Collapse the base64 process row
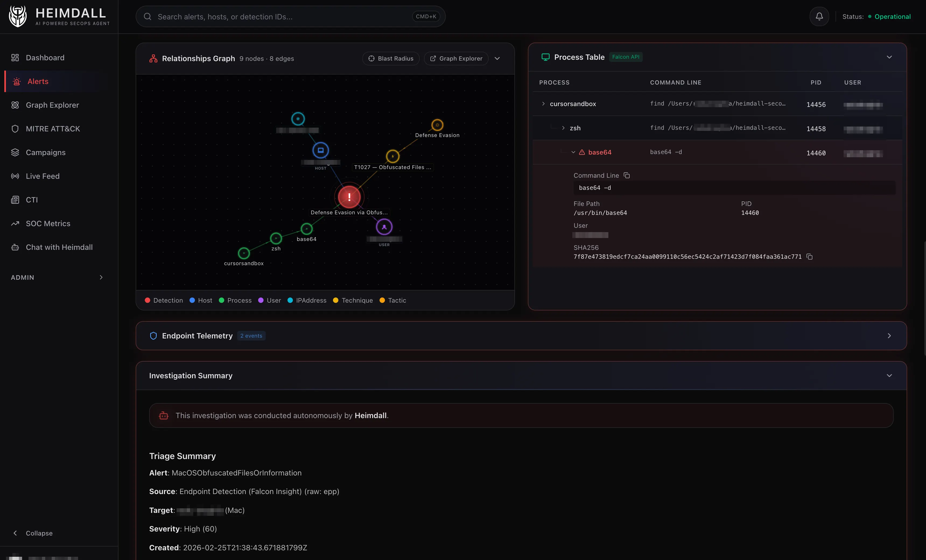The height and width of the screenshot is (560, 926). tap(573, 152)
